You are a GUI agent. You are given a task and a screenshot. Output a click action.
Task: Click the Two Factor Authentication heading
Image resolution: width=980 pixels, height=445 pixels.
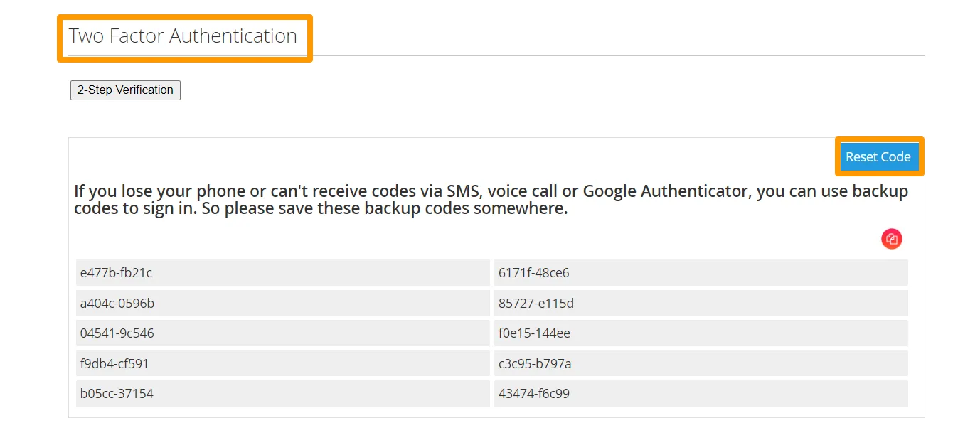pyautogui.click(x=183, y=36)
